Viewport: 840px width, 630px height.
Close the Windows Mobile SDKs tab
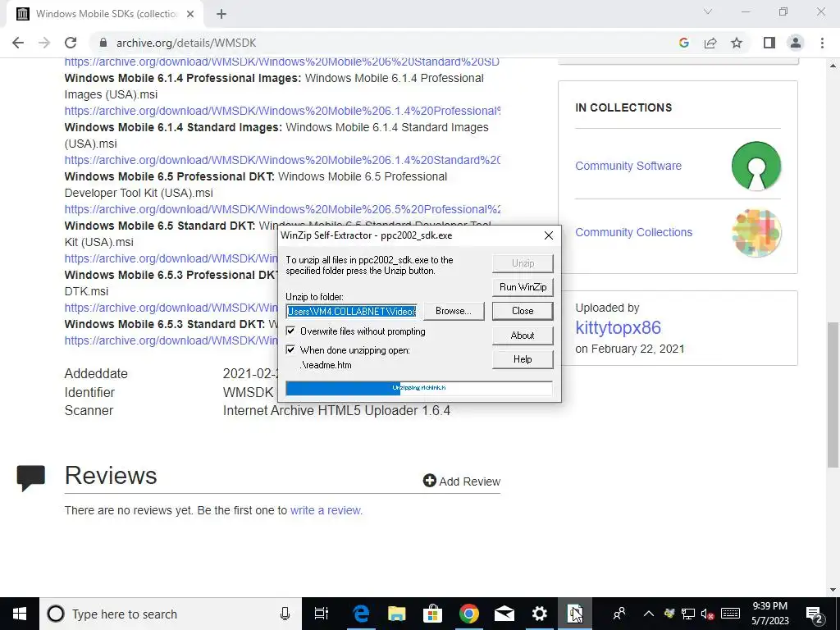click(x=190, y=14)
